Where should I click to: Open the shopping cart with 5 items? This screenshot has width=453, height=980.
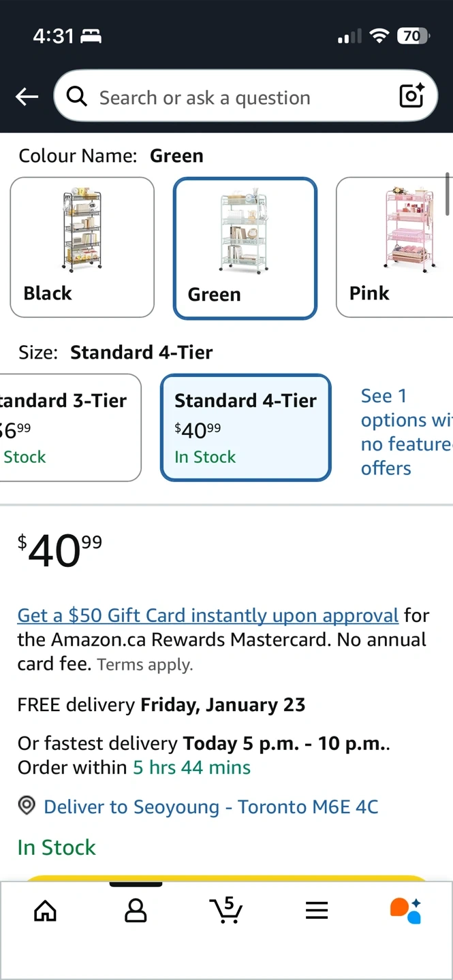point(226,910)
